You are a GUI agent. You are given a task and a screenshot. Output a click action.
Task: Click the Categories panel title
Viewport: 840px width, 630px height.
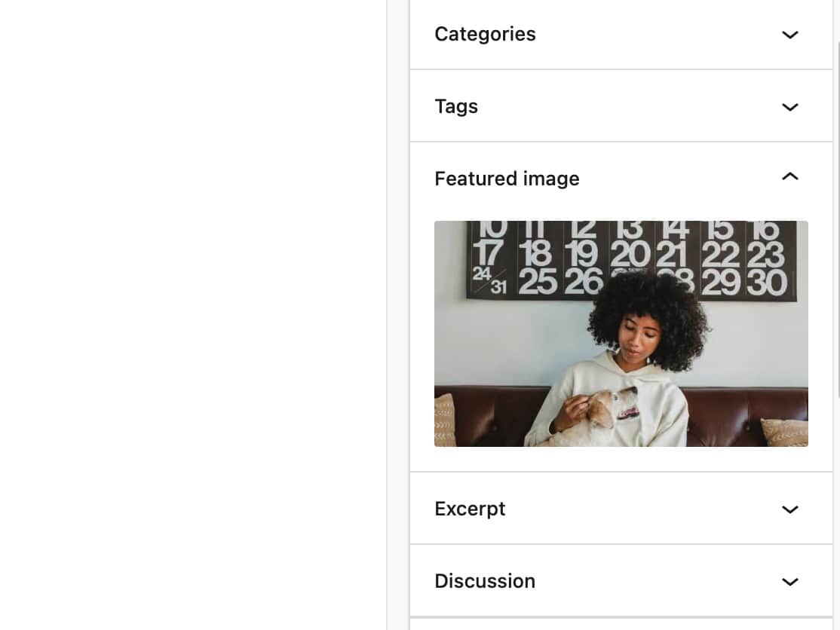pos(485,35)
